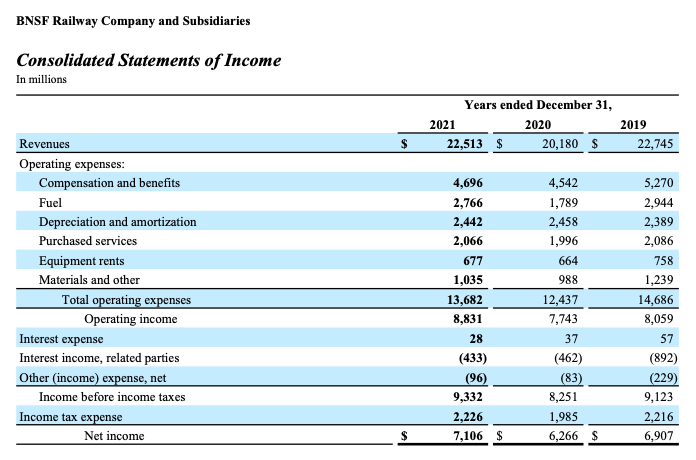Select depreciation value 2,458
This screenshot has height=460, width=696.
click(563, 222)
